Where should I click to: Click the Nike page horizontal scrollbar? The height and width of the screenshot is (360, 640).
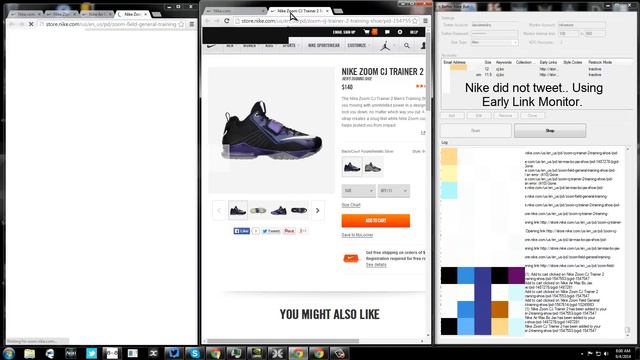282,341
